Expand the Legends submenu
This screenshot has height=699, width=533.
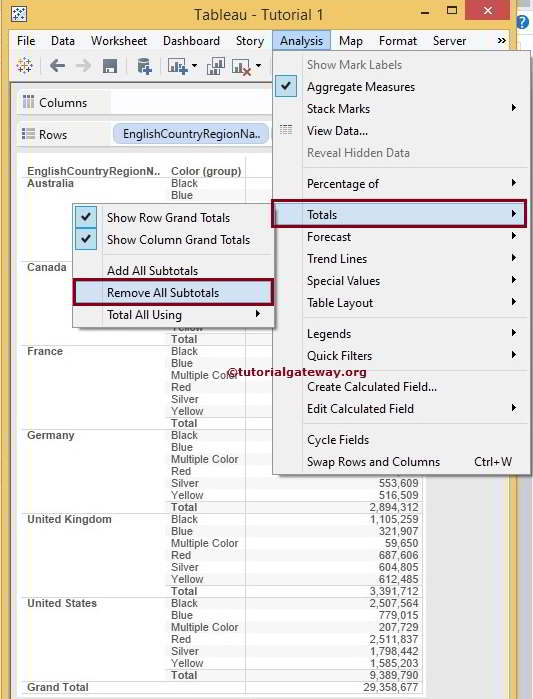coord(514,333)
